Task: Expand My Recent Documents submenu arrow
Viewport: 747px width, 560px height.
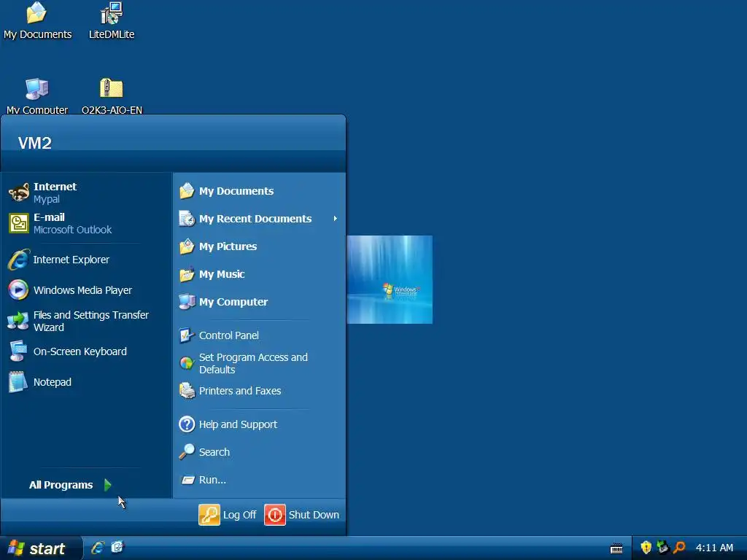Action: pyautogui.click(x=336, y=219)
